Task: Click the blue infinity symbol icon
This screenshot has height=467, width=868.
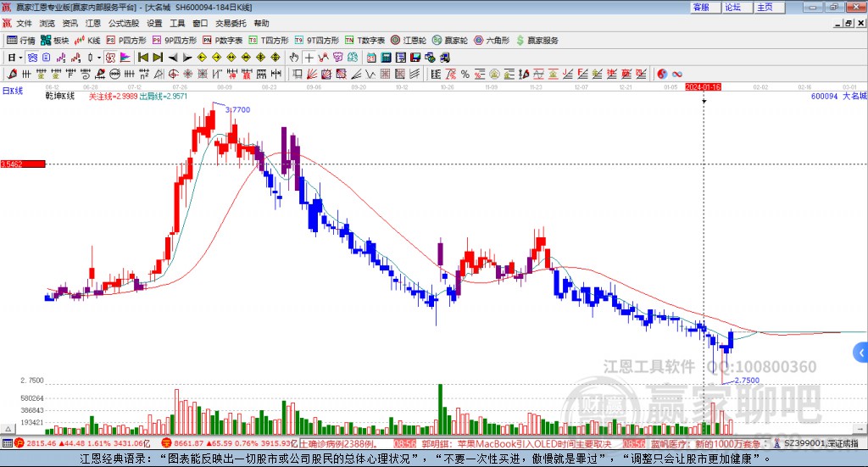Action: (x=677, y=74)
